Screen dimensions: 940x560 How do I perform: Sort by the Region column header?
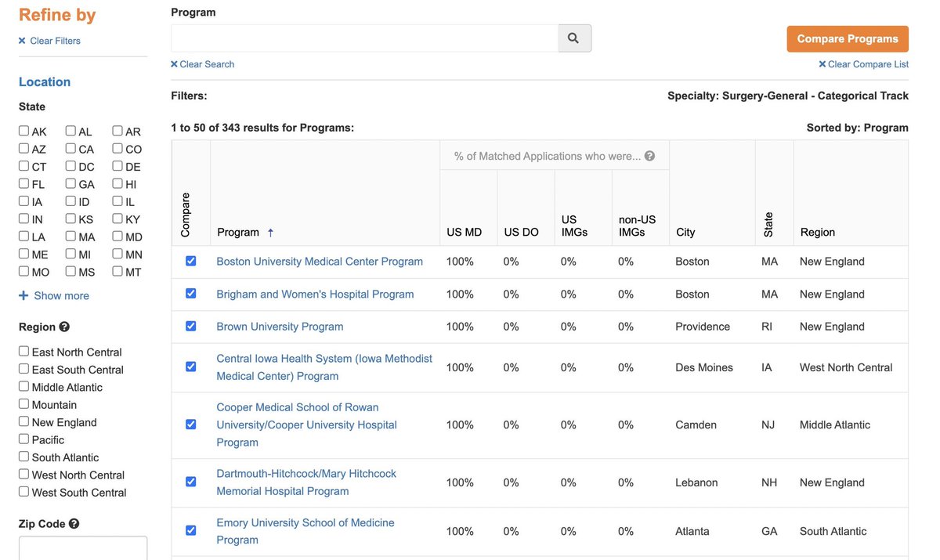pyautogui.click(x=818, y=233)
